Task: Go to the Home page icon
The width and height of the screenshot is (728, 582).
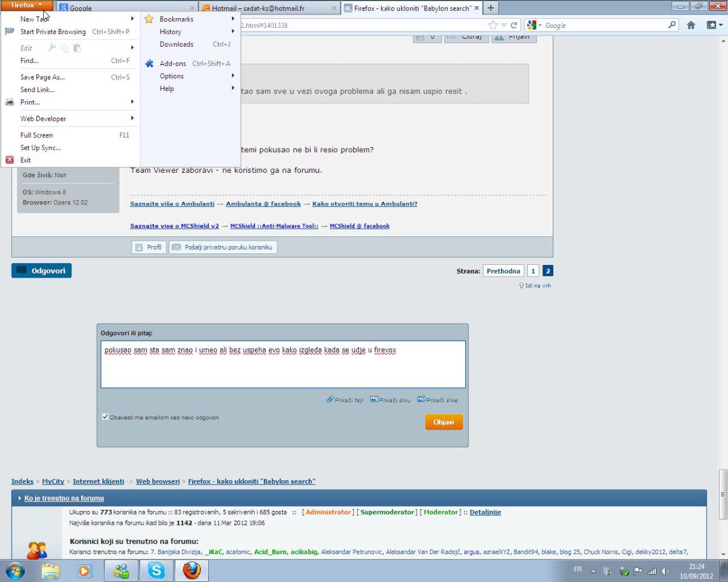Action: (x=691, y=25)
